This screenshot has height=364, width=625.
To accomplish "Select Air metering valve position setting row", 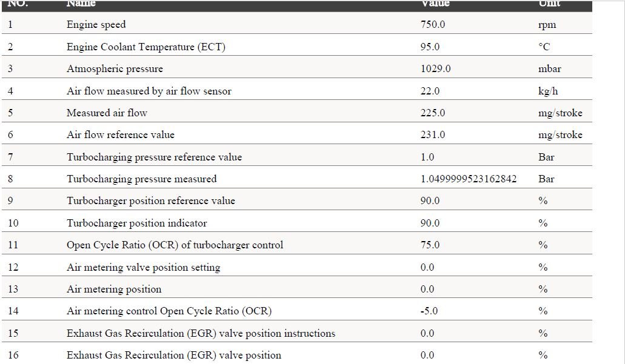I will [297, 267].
